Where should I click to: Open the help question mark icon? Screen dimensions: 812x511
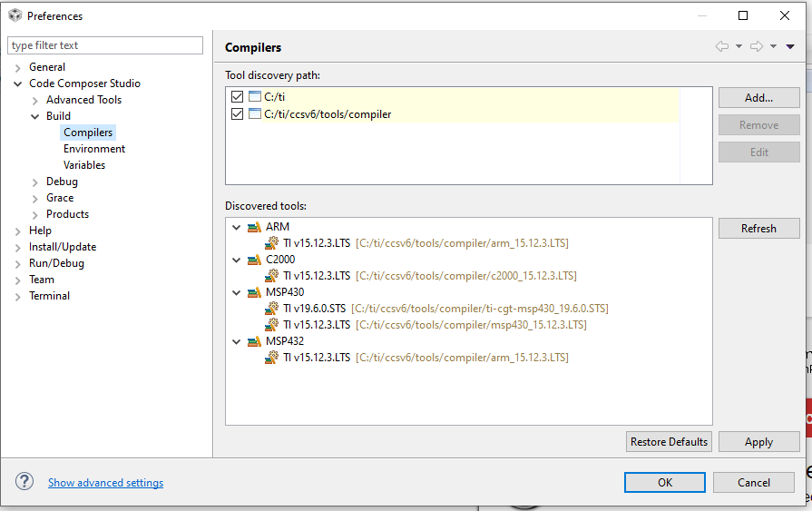(24, 482)
